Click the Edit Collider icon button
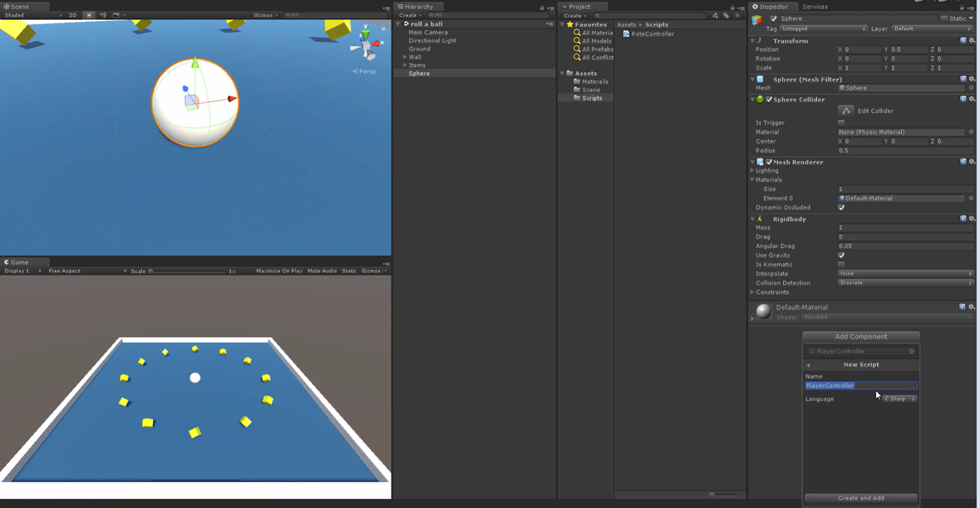The image size is (980, 508). tap(846, 111)
